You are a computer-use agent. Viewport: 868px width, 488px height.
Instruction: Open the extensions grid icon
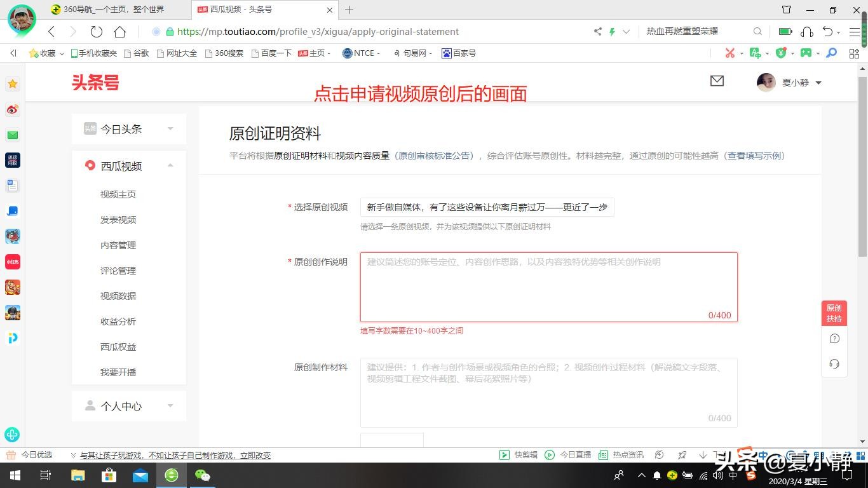[854, 53]
